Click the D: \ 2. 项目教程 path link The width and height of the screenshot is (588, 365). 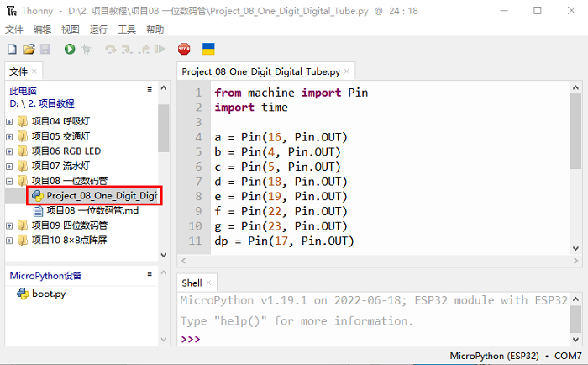[x=44, y=103]
